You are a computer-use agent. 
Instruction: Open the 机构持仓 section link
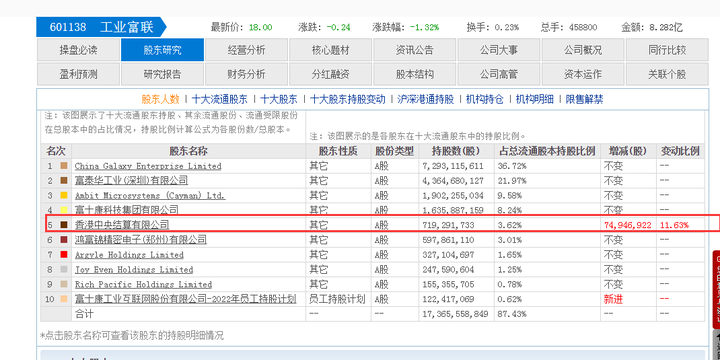click(x=485, y=99)
